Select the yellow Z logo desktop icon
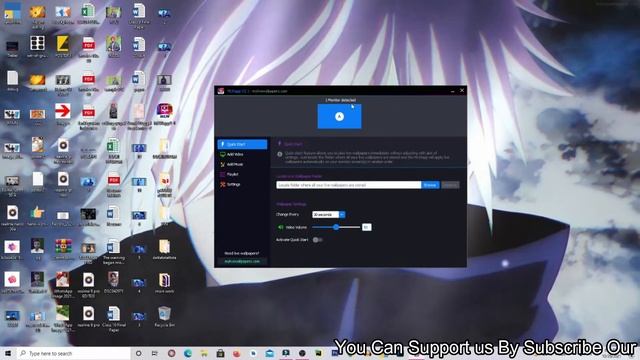Image resolution: width=640 pixels, height=360 pixels. coord(63,46)
